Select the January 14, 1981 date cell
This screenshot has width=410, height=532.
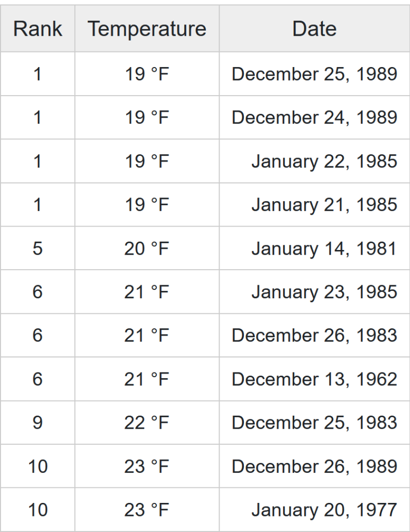324,248
